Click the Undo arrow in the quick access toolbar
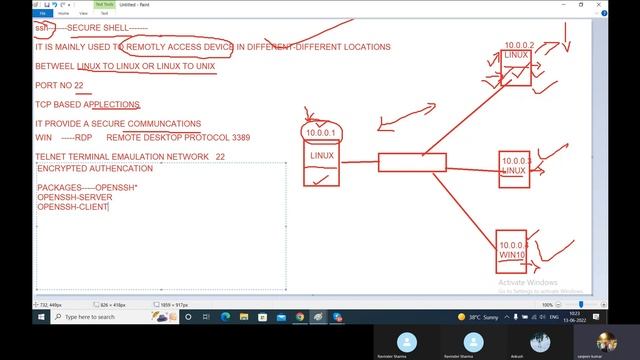The image size is (640, 360). coord(55,5)
